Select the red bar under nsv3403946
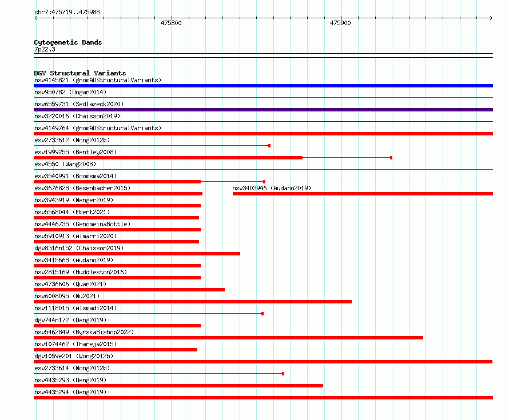Viewport: 509px width, 420px height. (x=363, y=194)
